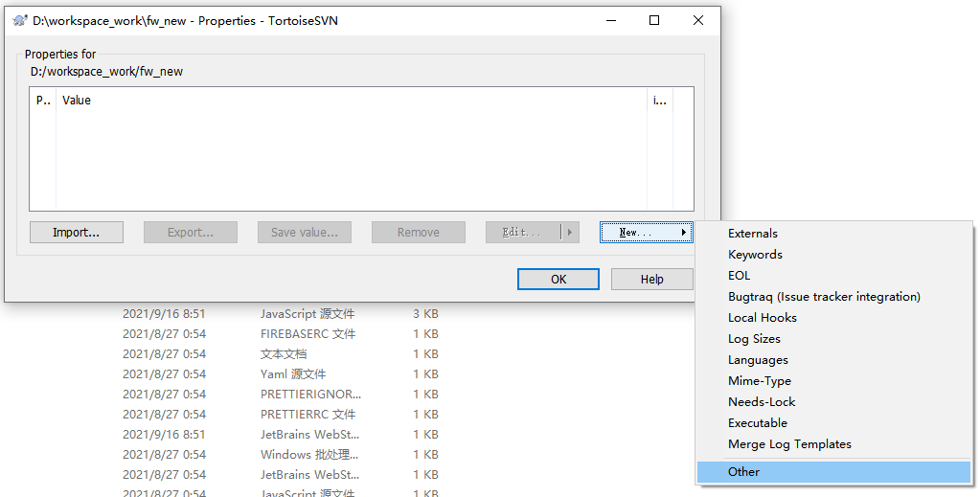Select the Windows 批处理 file row

click(x=280, y=454)
